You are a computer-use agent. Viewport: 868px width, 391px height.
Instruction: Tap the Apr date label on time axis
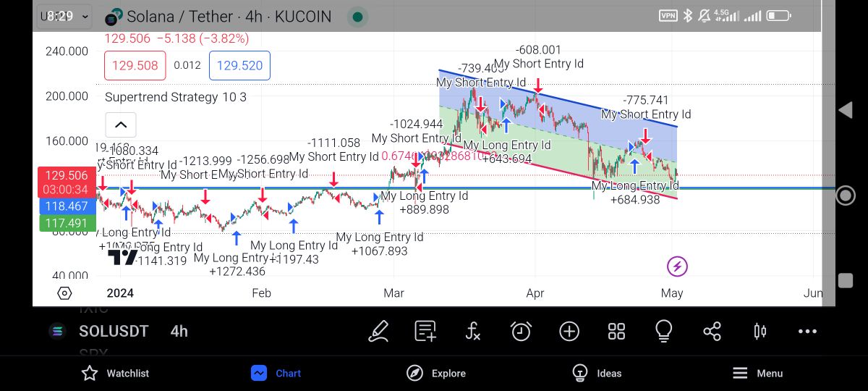(535, 293)
